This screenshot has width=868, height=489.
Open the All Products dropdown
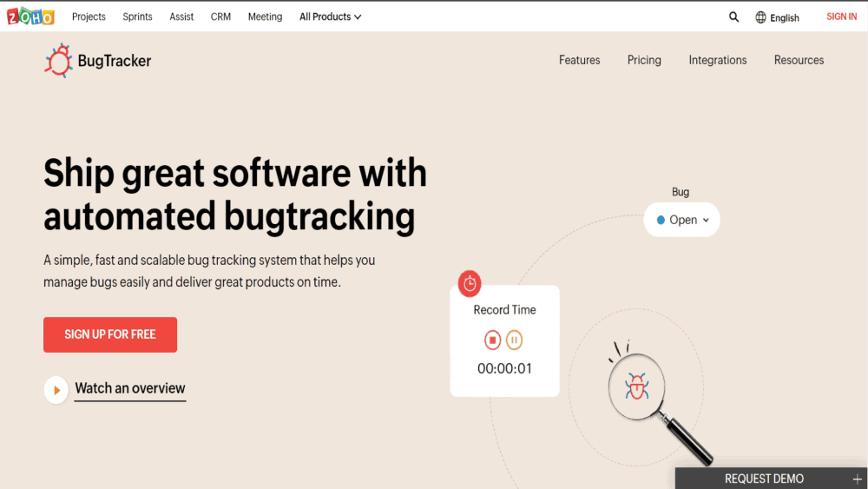330,17
